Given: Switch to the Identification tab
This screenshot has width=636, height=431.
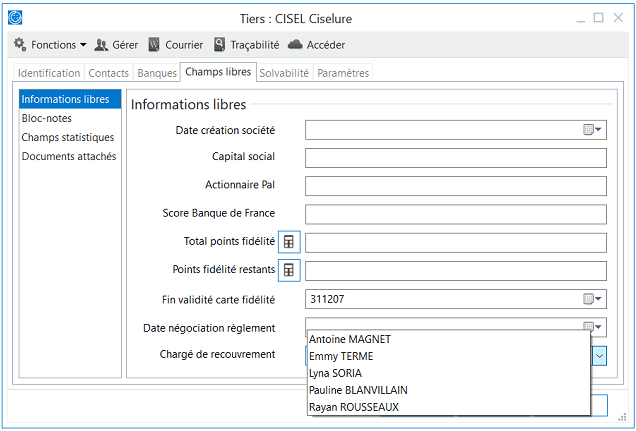Looking at the screenshot, I should 49,73.
